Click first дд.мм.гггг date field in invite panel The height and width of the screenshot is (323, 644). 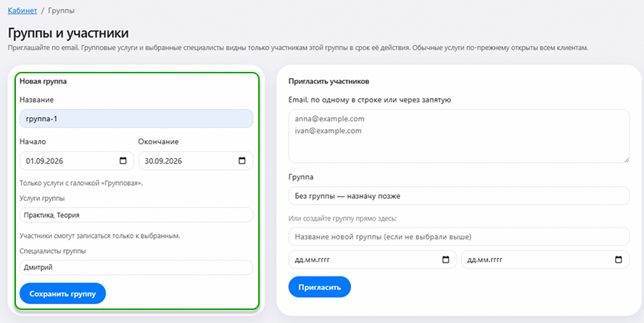click(373, 260)
